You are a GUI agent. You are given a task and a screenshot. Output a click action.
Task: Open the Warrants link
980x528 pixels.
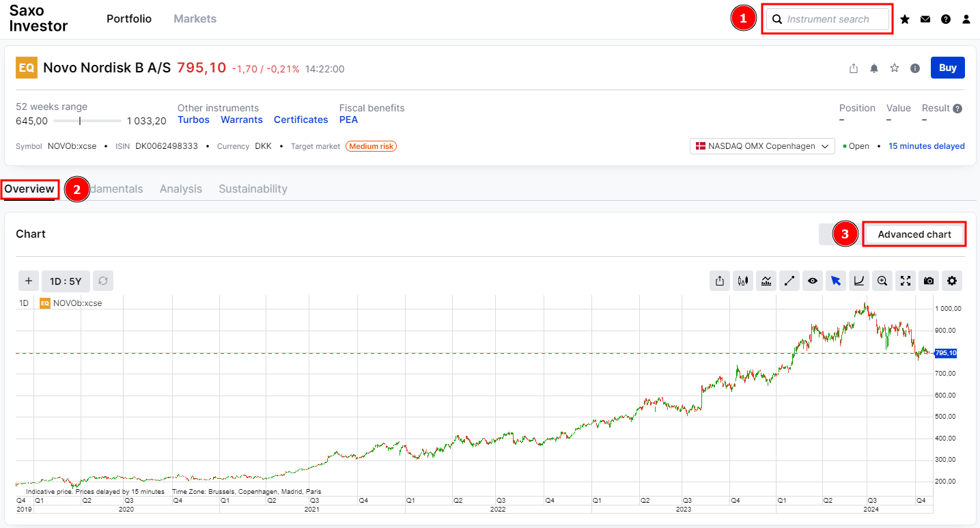pos(242,120)
